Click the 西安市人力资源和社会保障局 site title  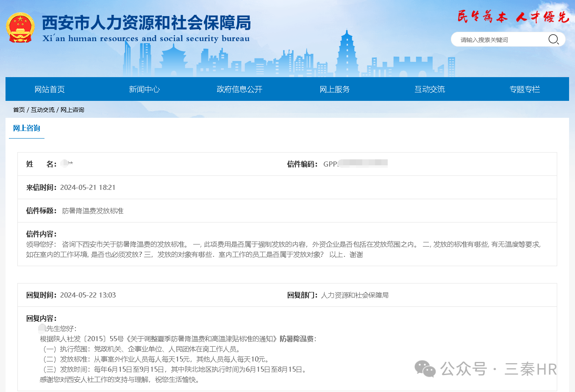[147, 23]
